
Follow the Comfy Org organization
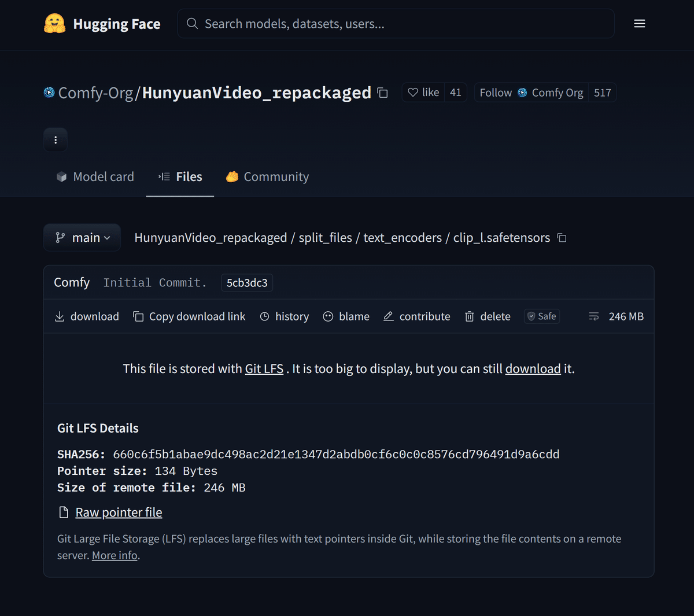coord(531,93)
